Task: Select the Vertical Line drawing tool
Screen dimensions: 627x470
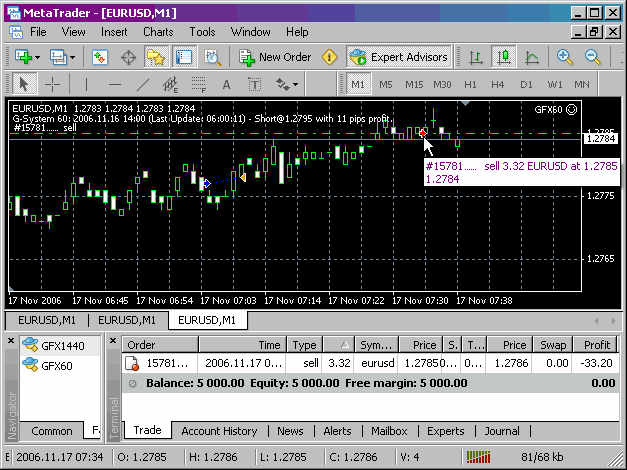Action: pyautogui.click(x=86, y=84)
